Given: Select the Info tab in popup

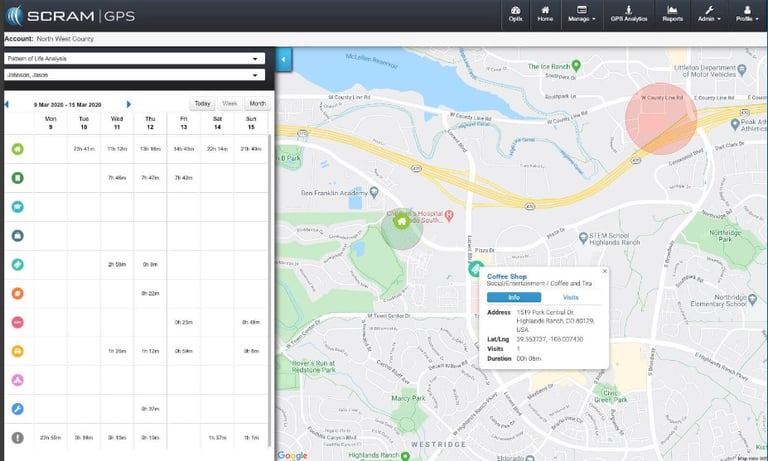Looking at the screenshot, I should [514, 297].
